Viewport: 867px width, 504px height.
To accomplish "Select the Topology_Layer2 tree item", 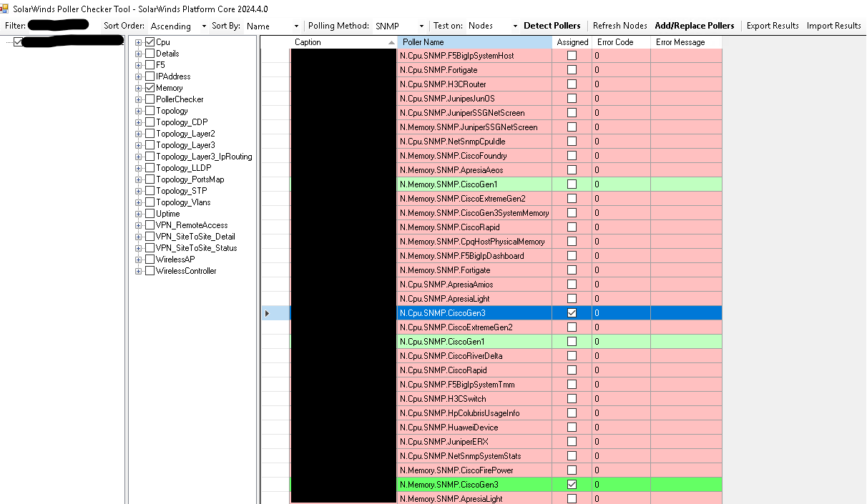I will [x=185, y=134].
